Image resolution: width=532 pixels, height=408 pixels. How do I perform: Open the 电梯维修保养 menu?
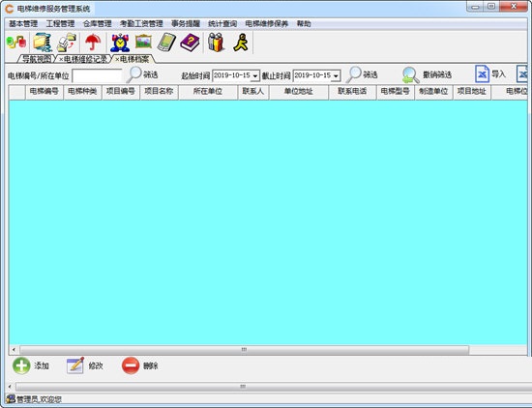pos(267,24)
